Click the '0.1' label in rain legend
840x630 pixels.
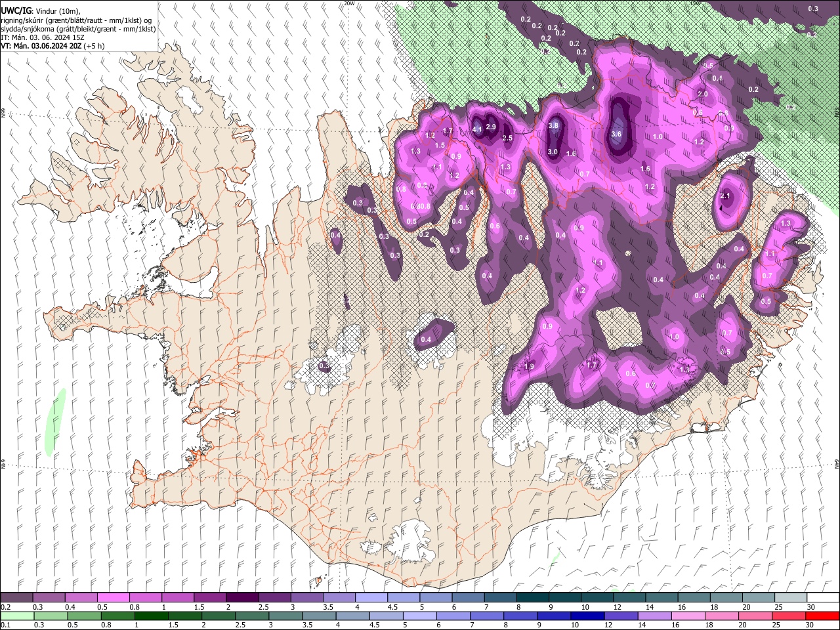coord(5,625)
